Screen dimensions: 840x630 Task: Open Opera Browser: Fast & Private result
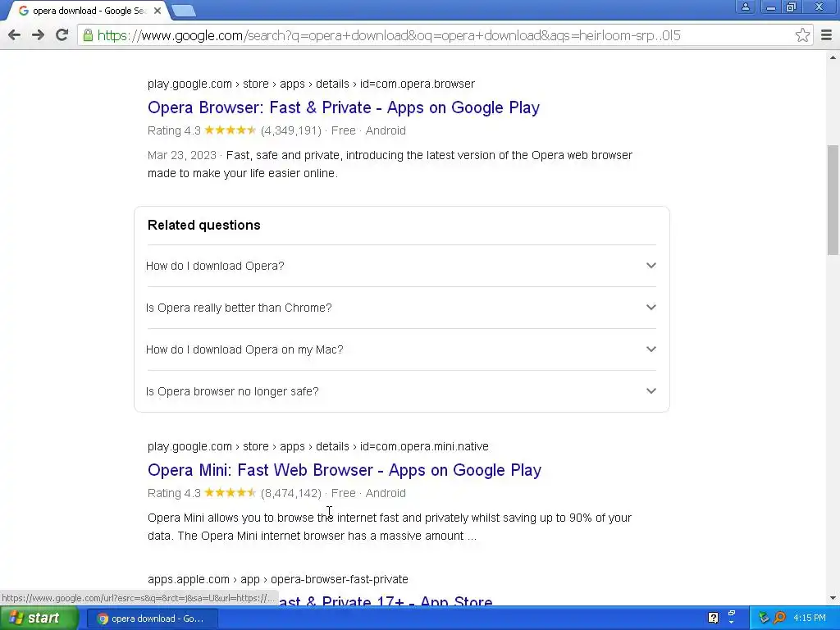[344, 107]
